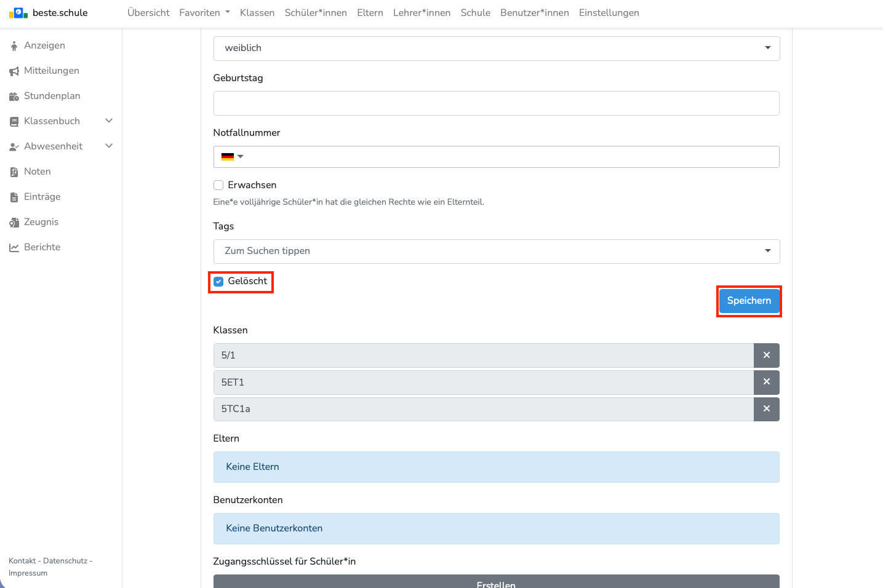Open Mitteilungen via megaphone icon

click(14, 71)
